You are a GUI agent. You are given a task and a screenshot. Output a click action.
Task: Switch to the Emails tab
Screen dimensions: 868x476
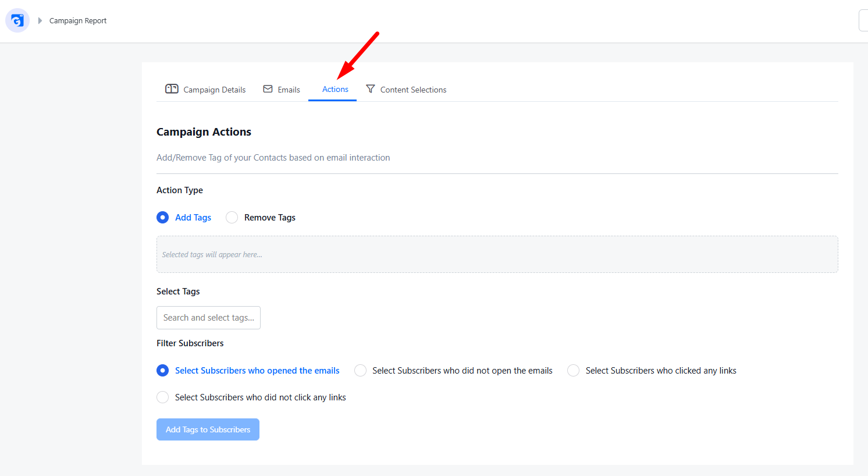click(282, 90)
